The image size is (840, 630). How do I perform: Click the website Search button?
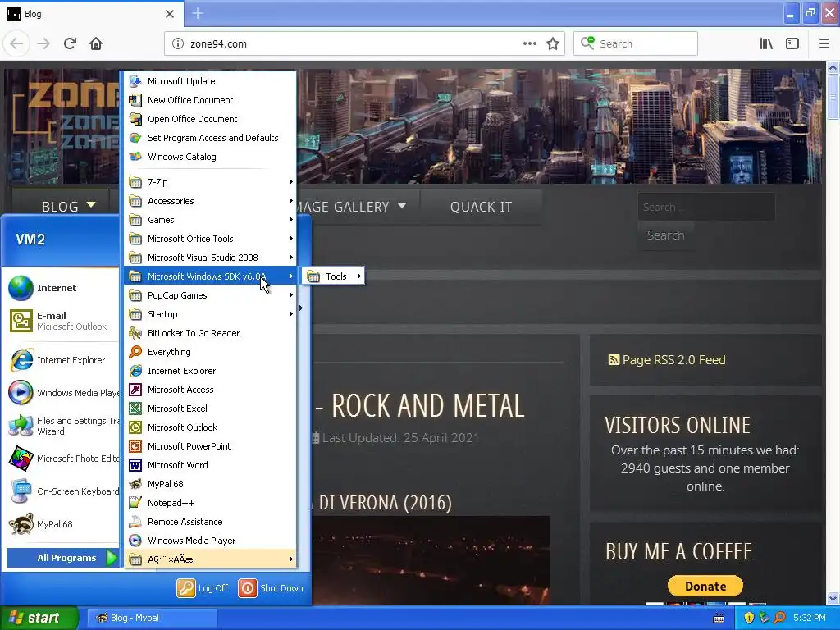pyautogui.click(x=665, y=235)
